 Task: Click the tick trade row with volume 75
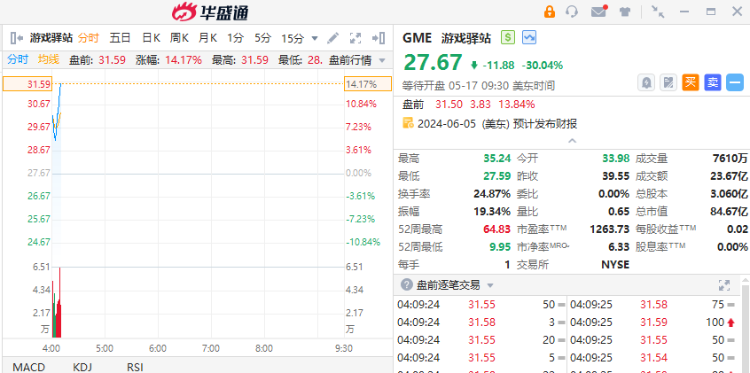[653, 305]
